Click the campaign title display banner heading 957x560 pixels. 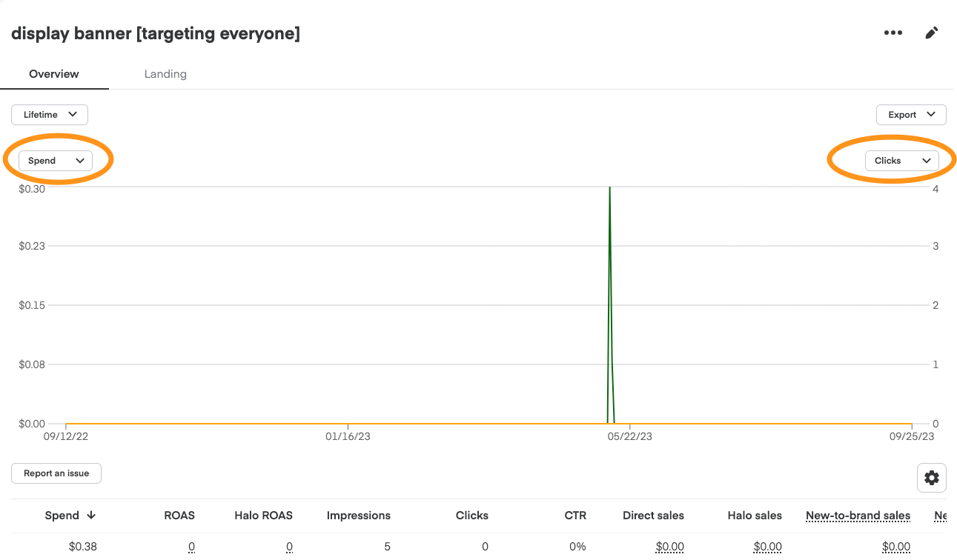(x=155, y=33)
